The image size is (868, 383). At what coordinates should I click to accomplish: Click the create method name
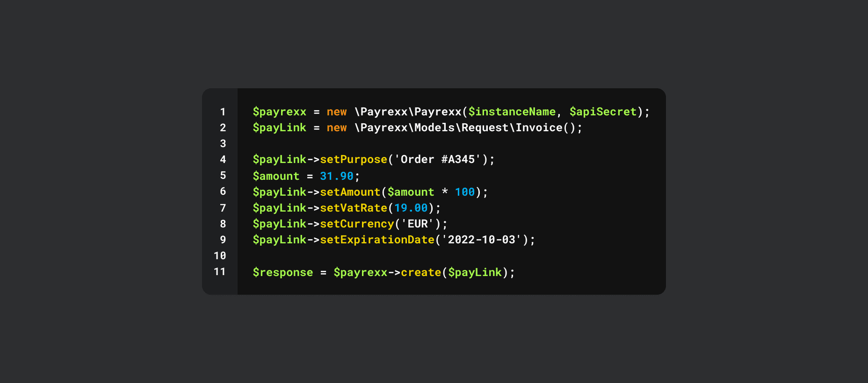(x=421, y=273)
